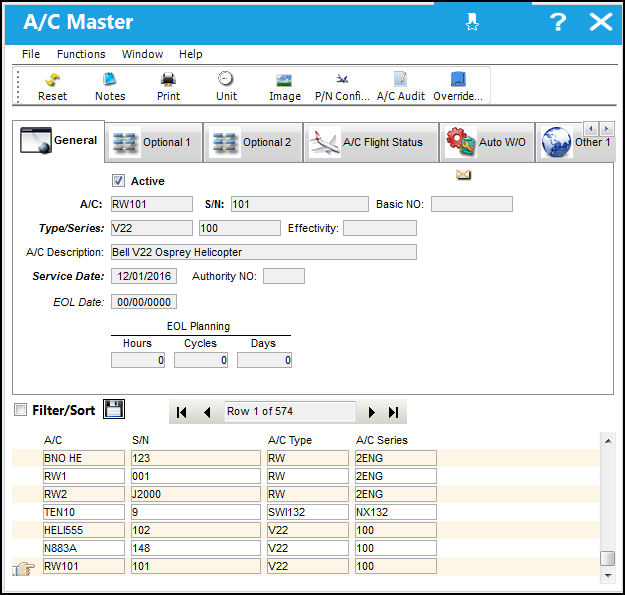Select the RW1 aircraft cell
625x595 pixels.
point(84,476)
